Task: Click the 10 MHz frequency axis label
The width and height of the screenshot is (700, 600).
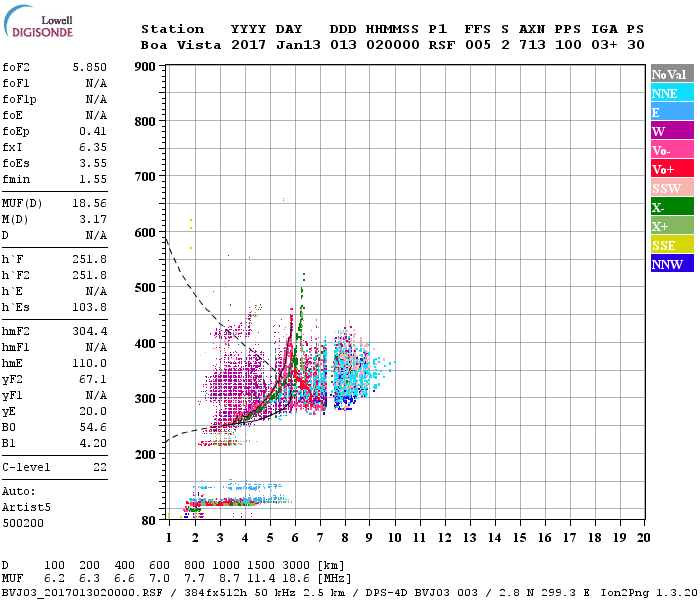Action: pyautogui.click(x=394, y=538)
